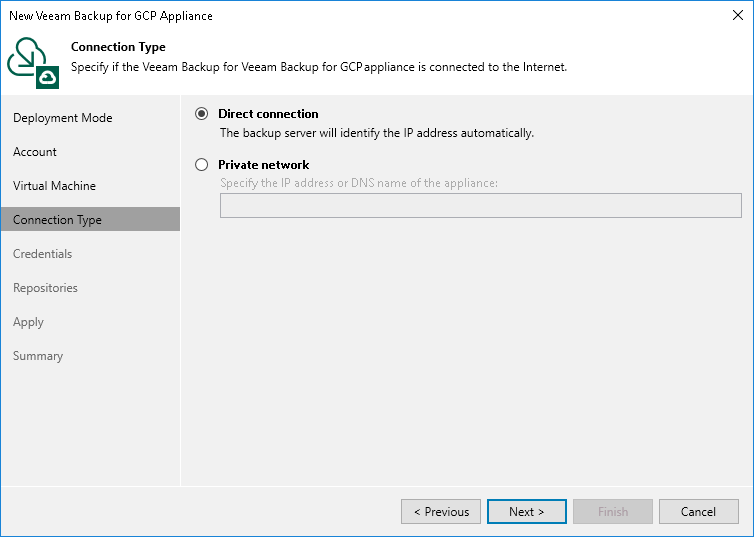This screenshot has height=537, width=754.
Task: Open the Account wizard step
Action: click(35, 152)
